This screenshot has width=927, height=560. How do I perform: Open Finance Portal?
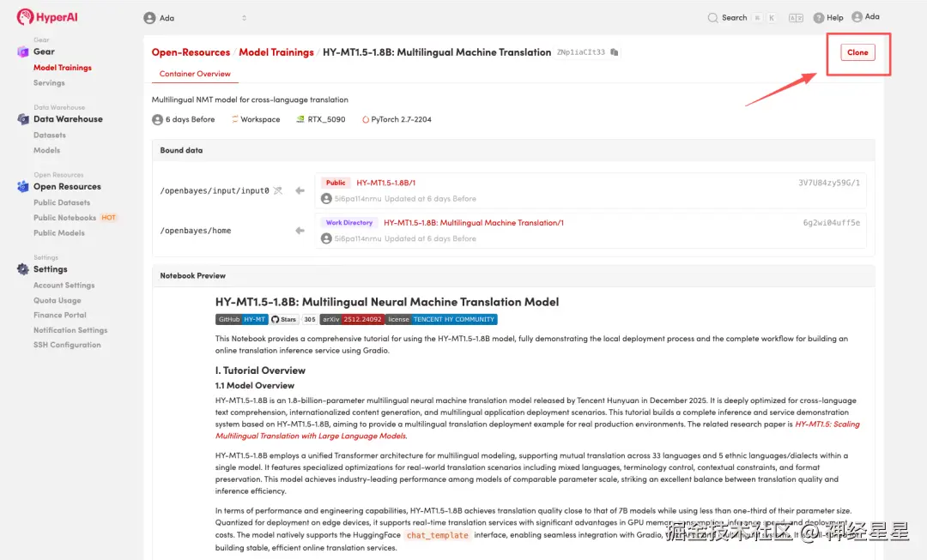point(60,315)
